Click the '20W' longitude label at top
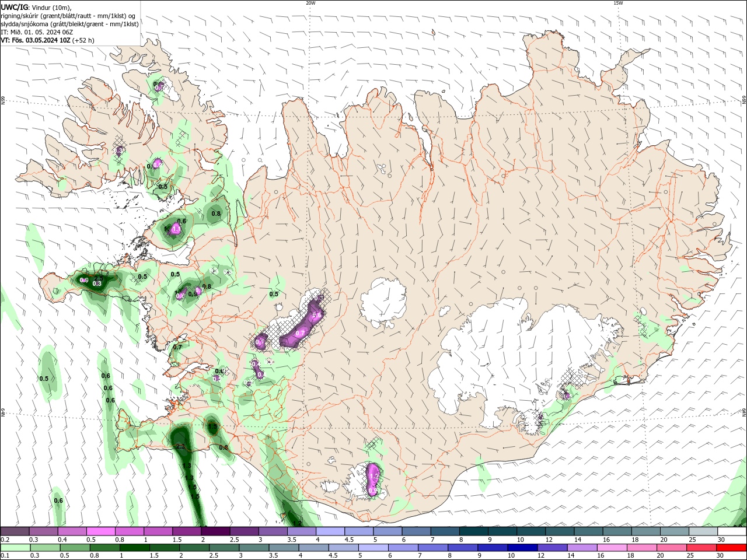Viewport: 747px width, 560px height. [310, 3]
